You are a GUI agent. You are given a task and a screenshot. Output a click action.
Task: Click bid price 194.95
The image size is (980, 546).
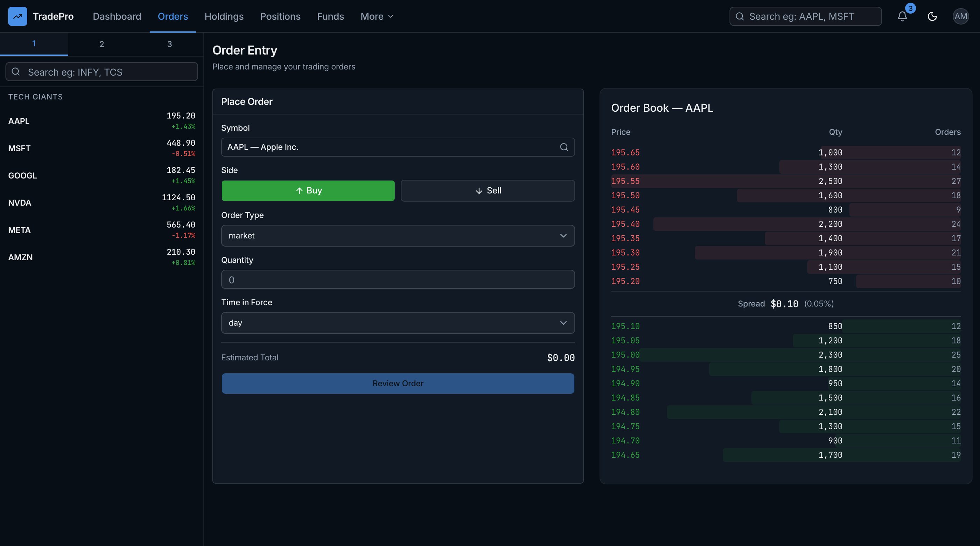click(x=625, y=369)
